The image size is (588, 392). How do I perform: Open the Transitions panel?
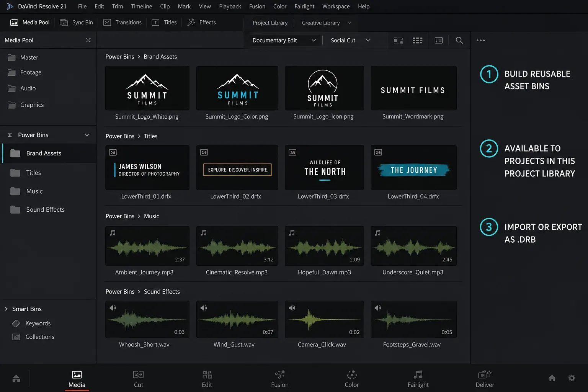coord(122,23)
